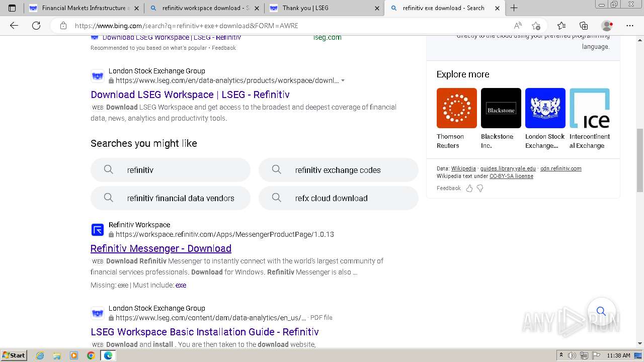This screenshot has height=362, width=644.
Task: Go back using the browser back arrow
Action: click(14, 26)
